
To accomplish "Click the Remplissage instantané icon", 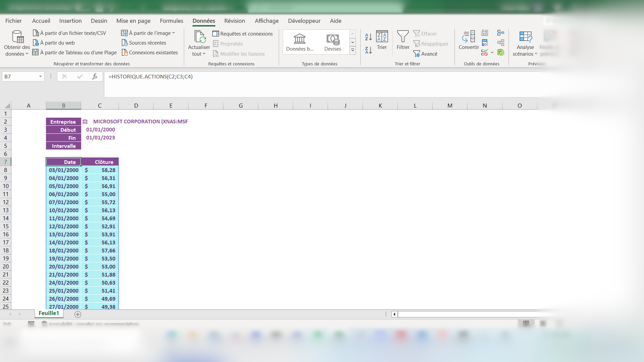I will point(485,33).
